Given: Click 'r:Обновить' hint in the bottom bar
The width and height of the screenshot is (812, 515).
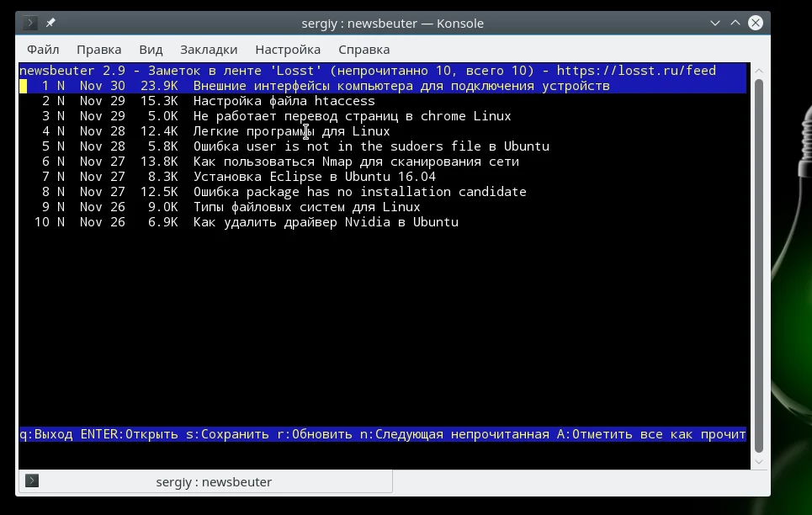Looking at the screenshot, I should coord(315,434).
